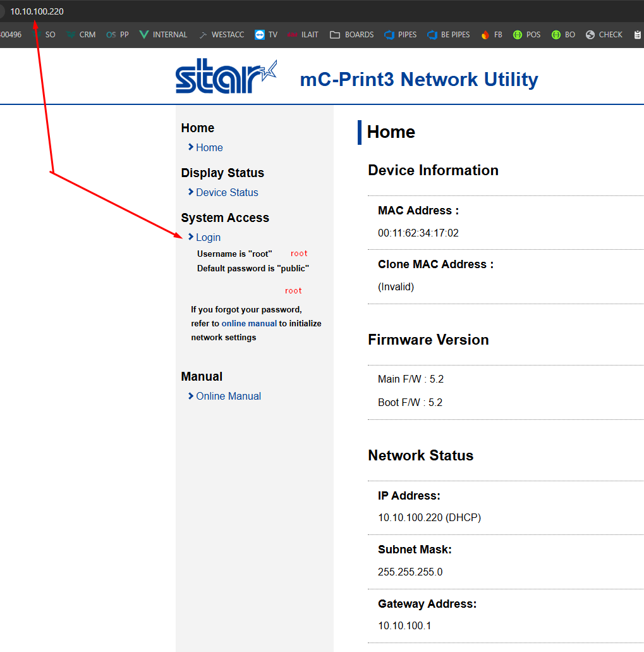Screen dimensions: 644x652
Task: Open the CHECK globe bookmark
Action: pos(604,35)
